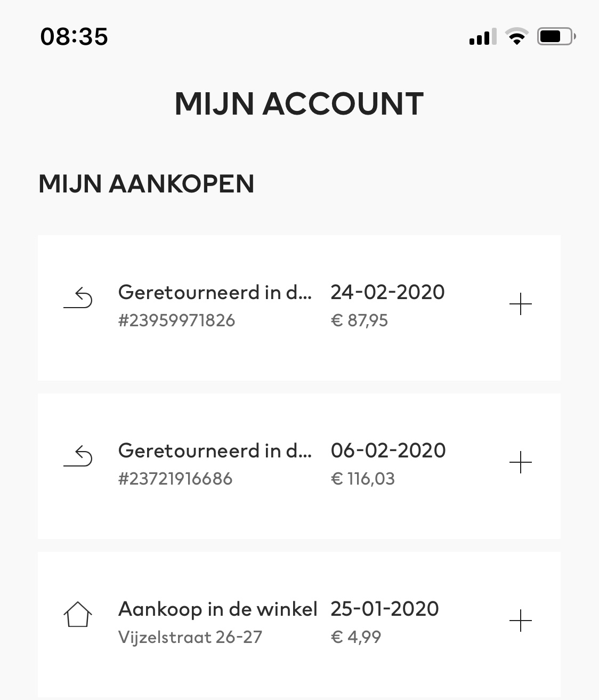The image size is (599, 700).
Task: Select the € 87,95 amount
Action: click(359, 320)
